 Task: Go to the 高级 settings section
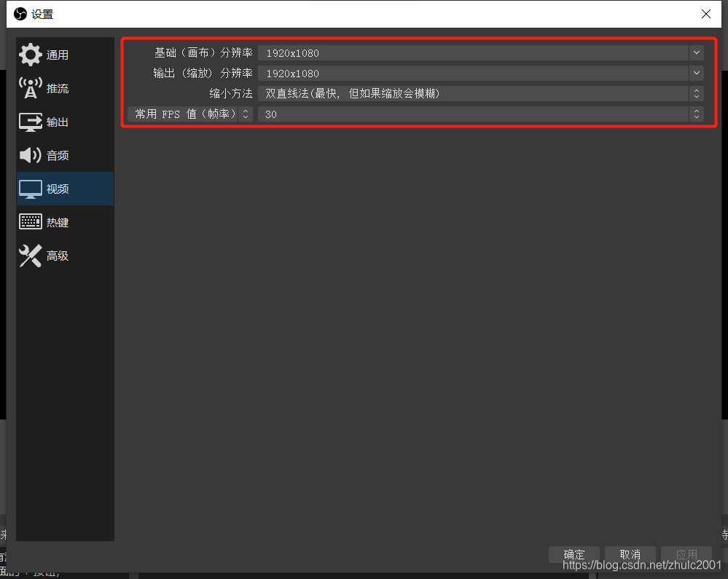tap(65, 256)
